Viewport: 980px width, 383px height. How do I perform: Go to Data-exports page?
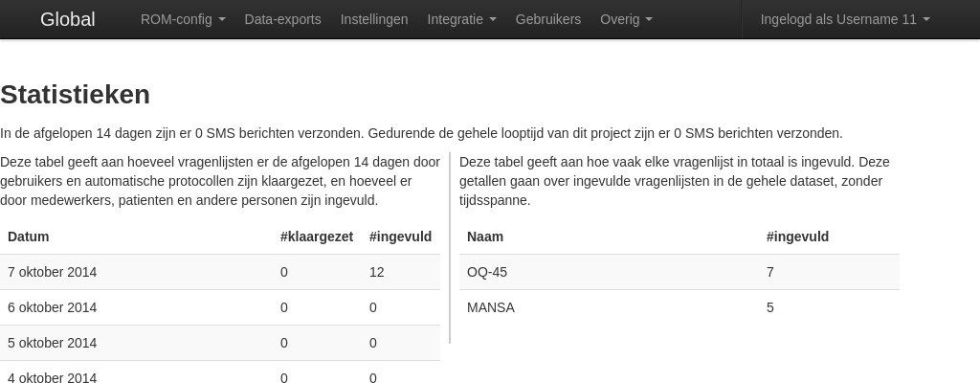pyautogui.click(x=282, y=19)
